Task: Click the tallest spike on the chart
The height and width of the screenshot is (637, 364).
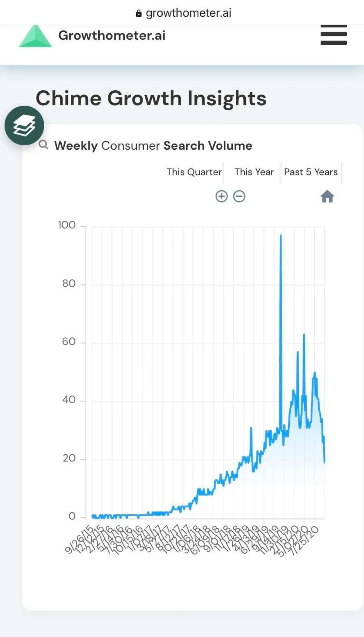Action: 281,235
